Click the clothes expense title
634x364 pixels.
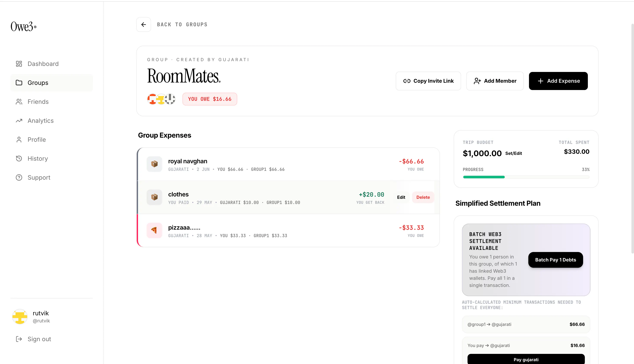pos(178,194)
